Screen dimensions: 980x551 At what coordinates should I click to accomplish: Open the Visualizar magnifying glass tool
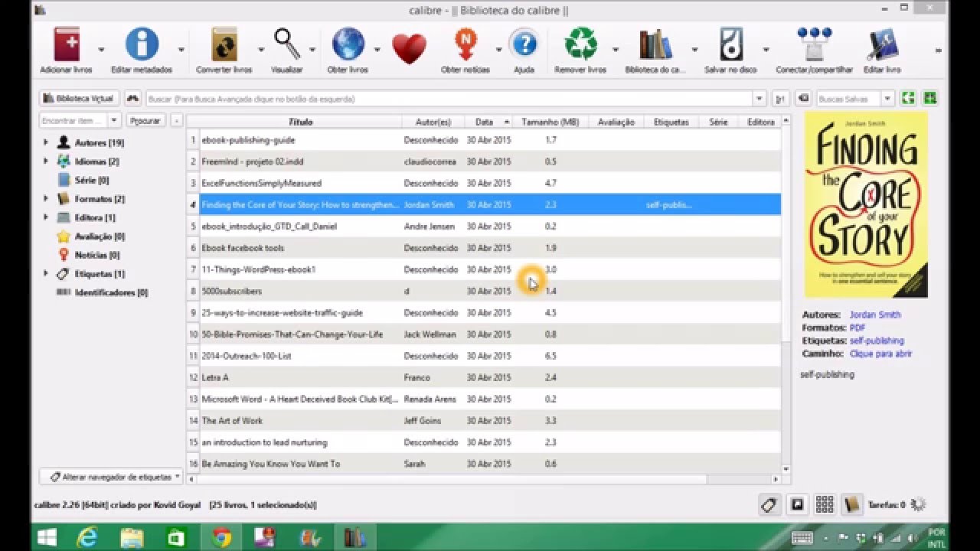[287, 44]
